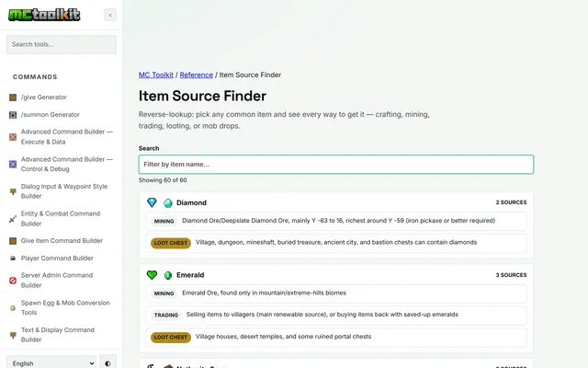Select the Emerald item title
The image size is (588, 368).
190,275
